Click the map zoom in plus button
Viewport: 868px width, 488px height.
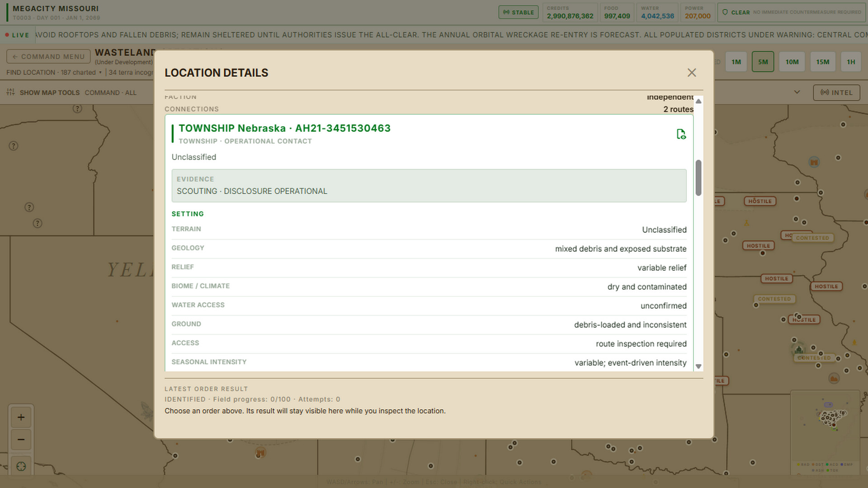21,417
